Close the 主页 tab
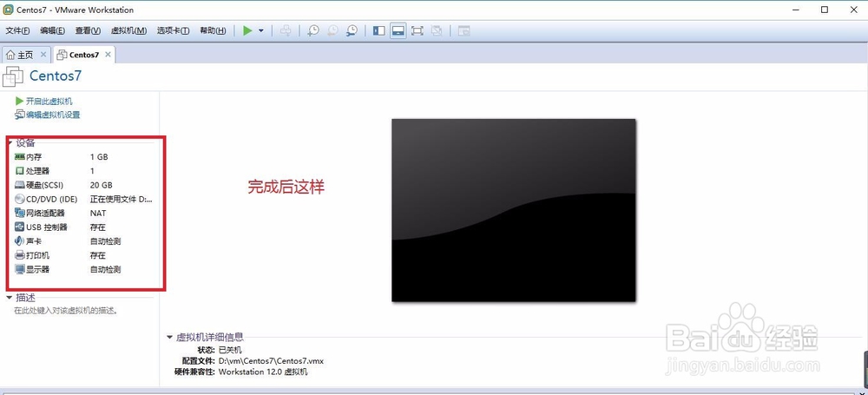Viewport: 868px width, 395px height. point(43,55)
